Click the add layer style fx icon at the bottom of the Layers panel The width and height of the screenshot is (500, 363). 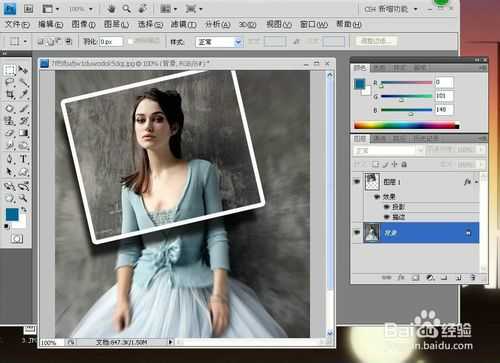coord(401,277)
